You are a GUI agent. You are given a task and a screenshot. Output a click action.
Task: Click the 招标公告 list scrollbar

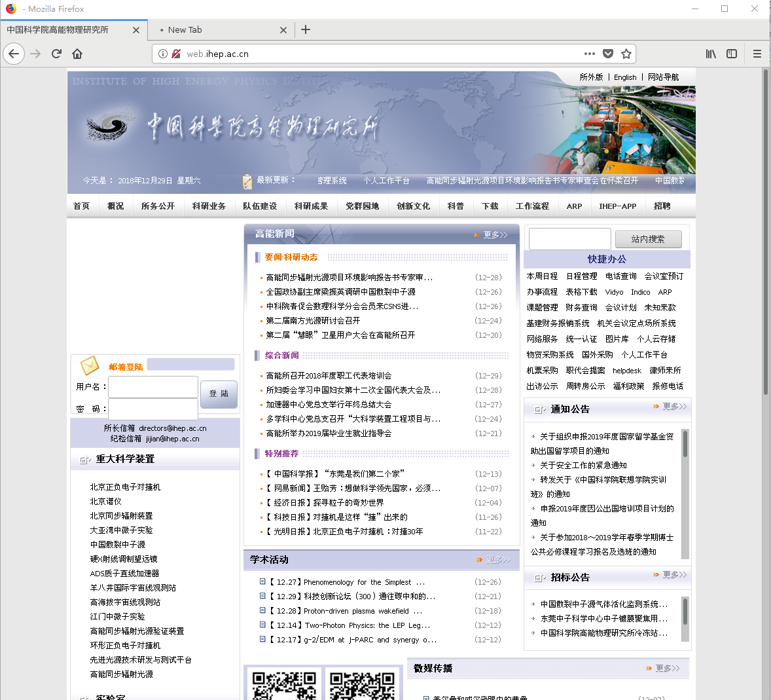685,619
